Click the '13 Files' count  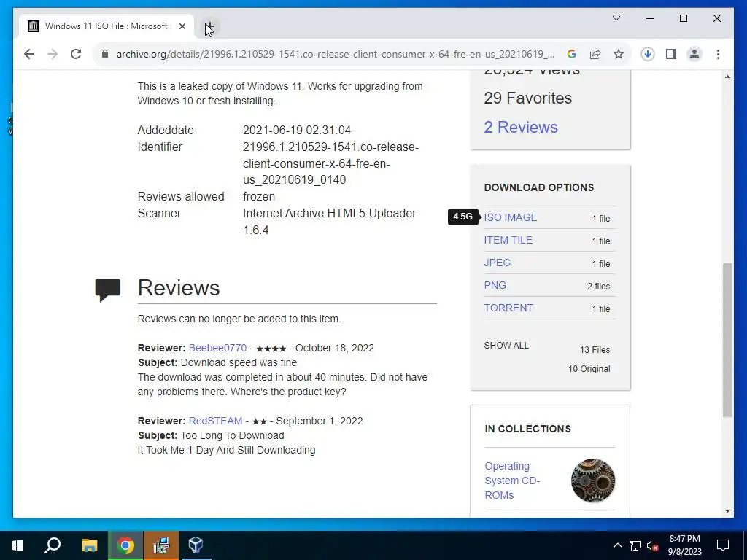pos(595,349)
